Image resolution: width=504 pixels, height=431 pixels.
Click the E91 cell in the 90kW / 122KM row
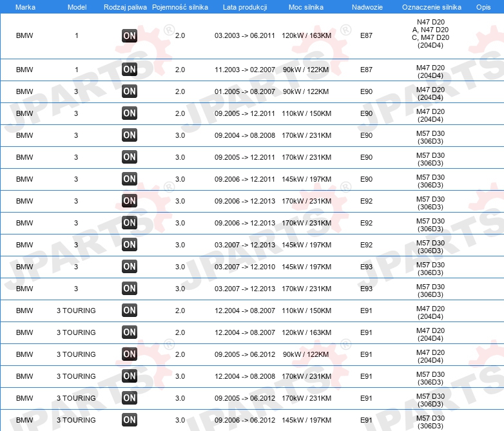click(x=366, y=354)
